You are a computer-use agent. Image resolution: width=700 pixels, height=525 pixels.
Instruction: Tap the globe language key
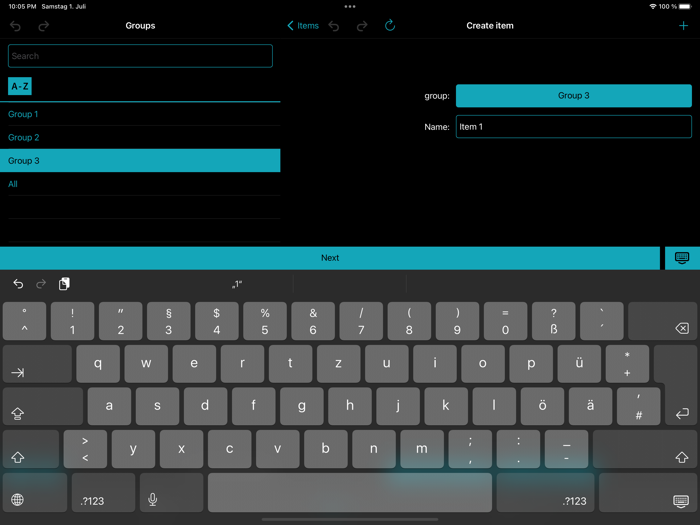(x=35, y=492)
